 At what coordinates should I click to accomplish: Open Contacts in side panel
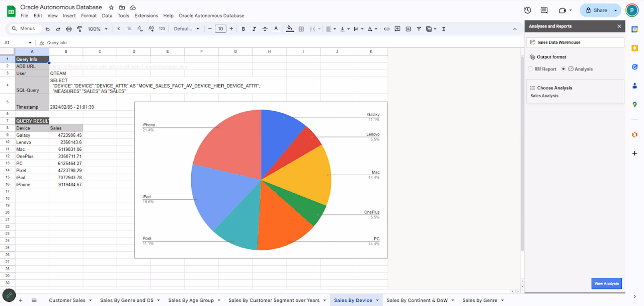click(x=634, y=86)
